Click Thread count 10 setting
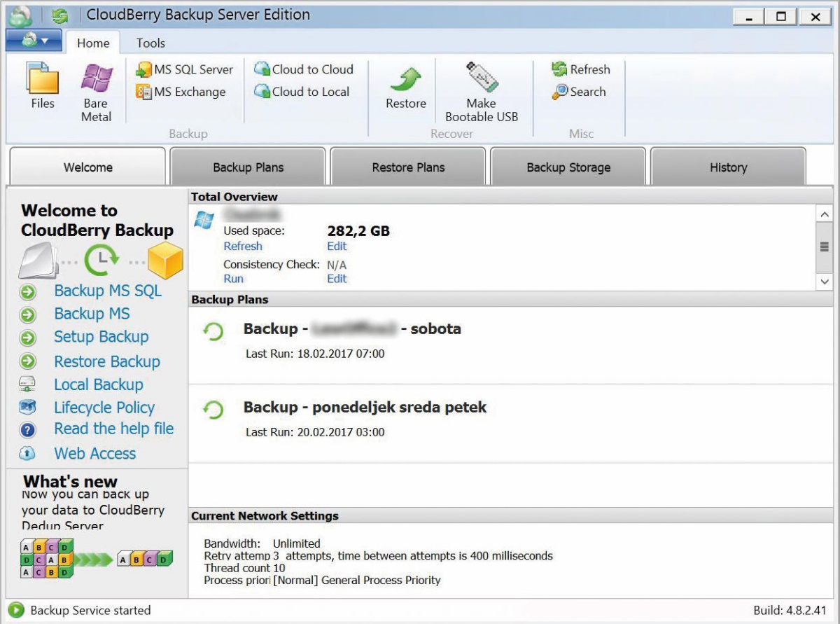The height and width of the screenshot is (624, 840). [244, 568]
